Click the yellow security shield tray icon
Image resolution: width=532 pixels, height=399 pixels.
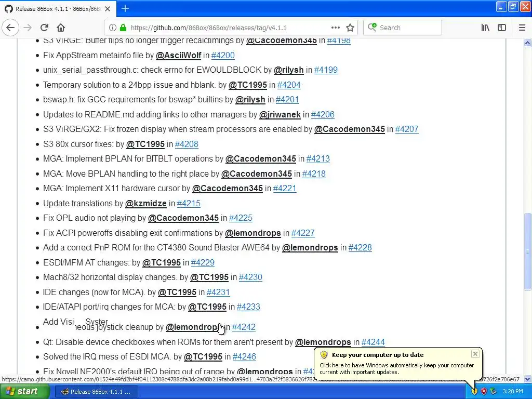(x=474, y=392)
